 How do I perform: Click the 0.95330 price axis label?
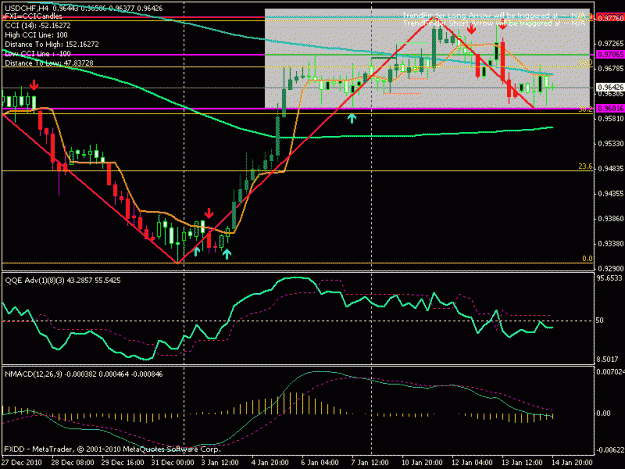click(611, 143)
